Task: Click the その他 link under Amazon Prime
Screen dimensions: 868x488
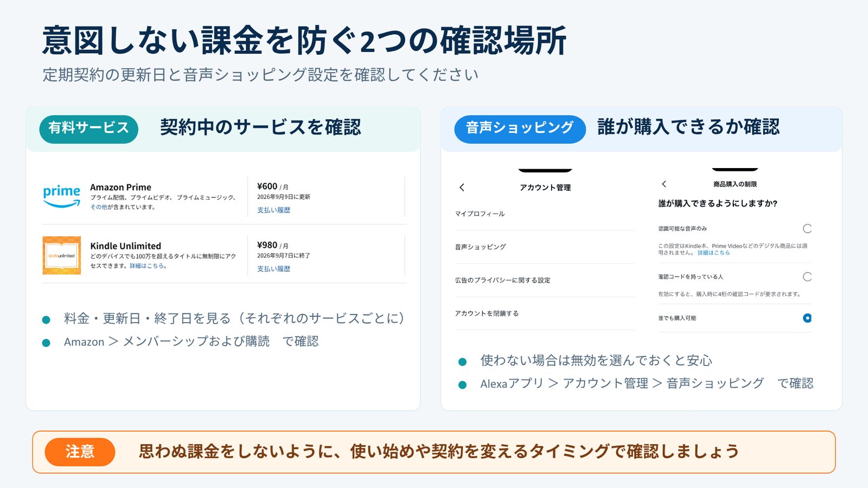Action: point(99,207)
